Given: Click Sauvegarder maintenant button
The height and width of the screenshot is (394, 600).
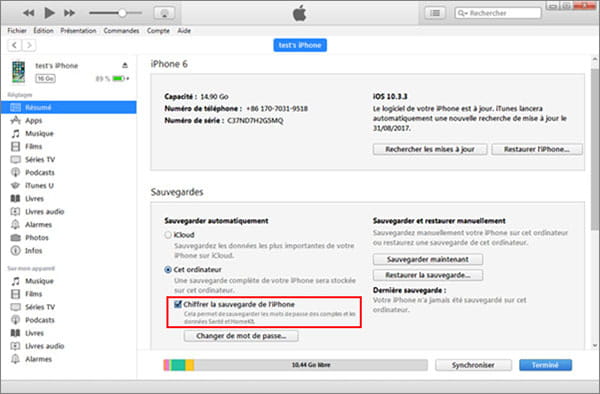Looking at the screenshot, I should 428,259.
